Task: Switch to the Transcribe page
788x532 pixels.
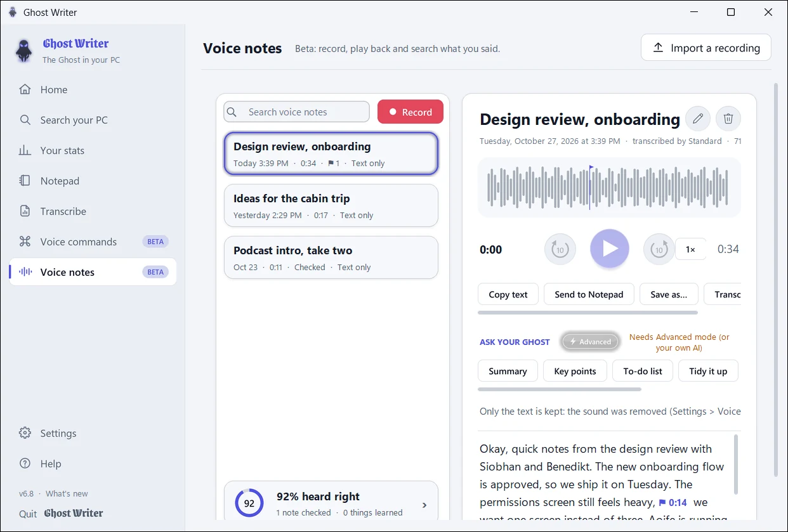Action: tap(93, 211)
